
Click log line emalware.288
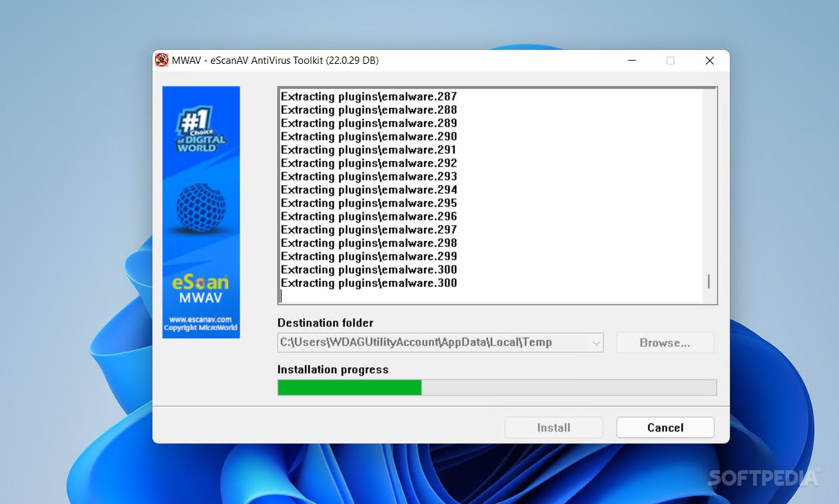click(369, 110)
